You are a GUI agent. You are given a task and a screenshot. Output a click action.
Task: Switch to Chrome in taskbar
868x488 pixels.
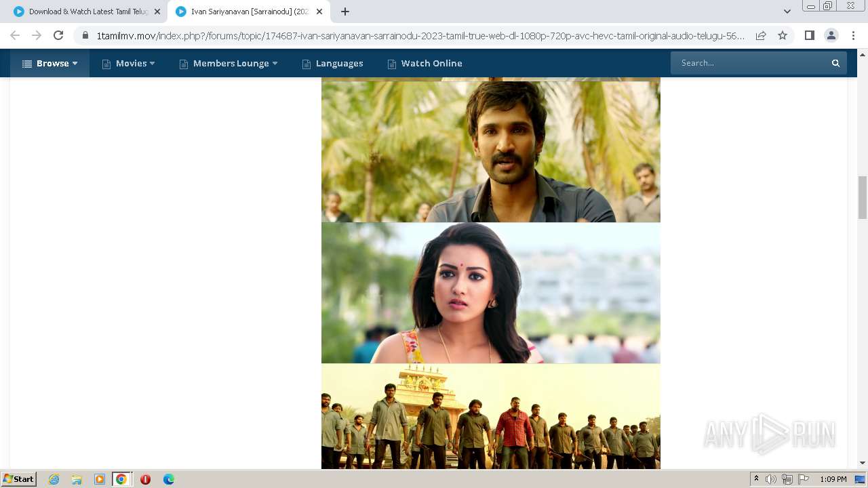(121, 479)
